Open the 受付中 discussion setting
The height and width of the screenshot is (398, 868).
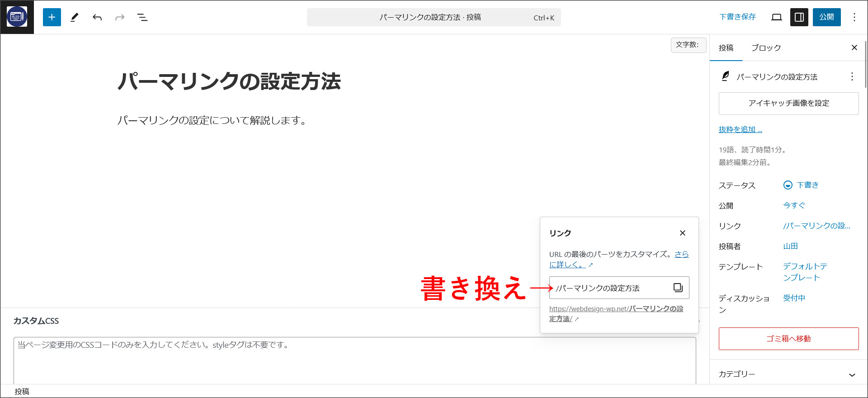pyautogui.click(x=794, y=298)
